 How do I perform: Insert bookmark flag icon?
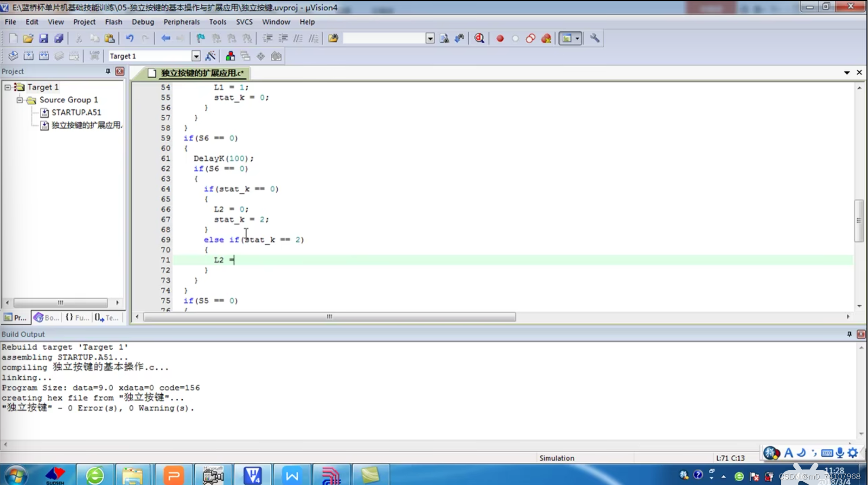click(201, 38)
